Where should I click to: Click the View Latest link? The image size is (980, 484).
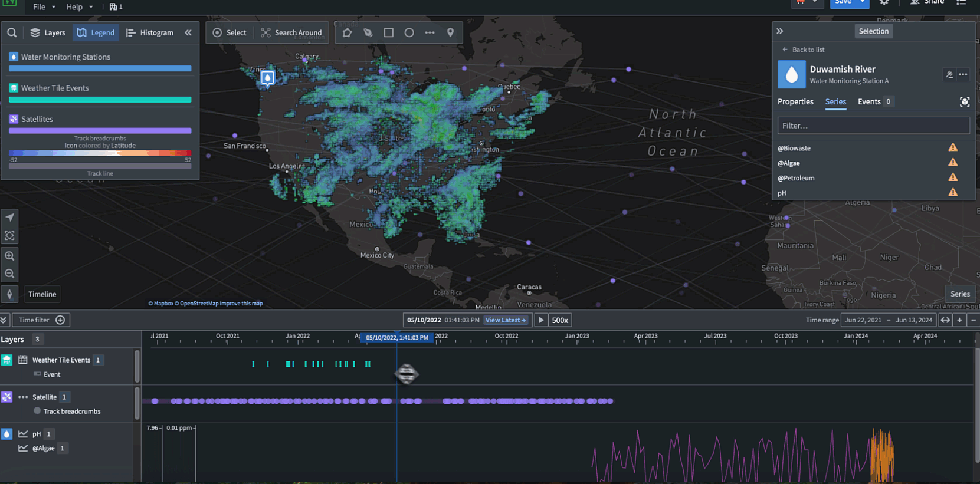point(505,320)
